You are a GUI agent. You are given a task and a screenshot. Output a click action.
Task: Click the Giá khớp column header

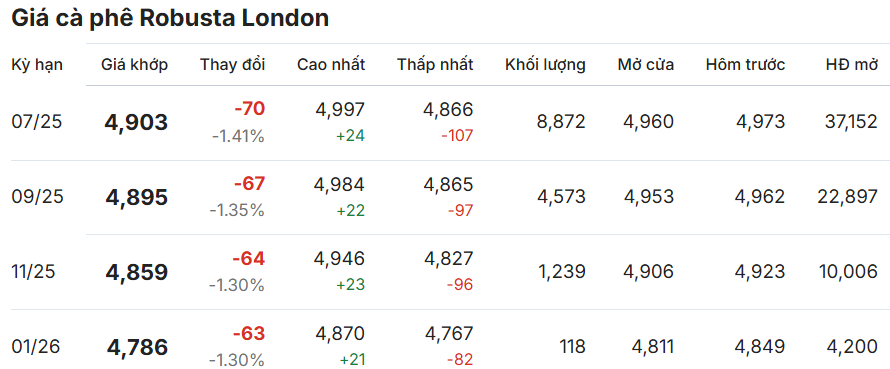click(x=135, y=65)
